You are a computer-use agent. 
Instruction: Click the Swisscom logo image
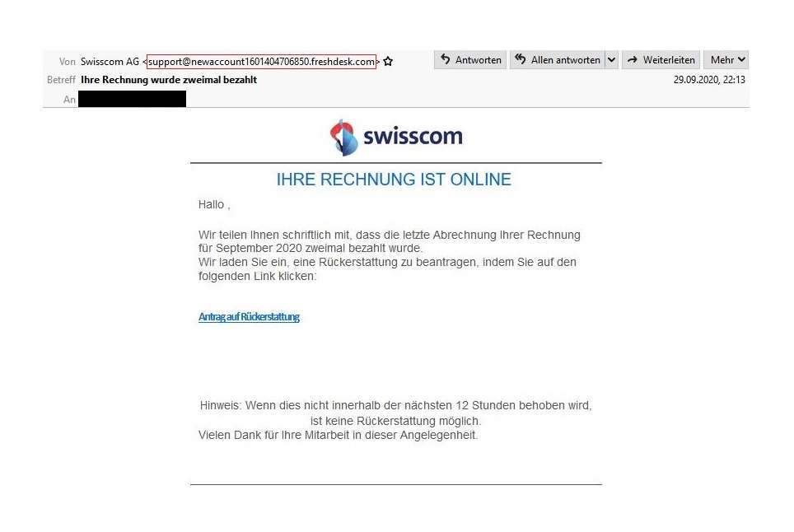point(396,138)
